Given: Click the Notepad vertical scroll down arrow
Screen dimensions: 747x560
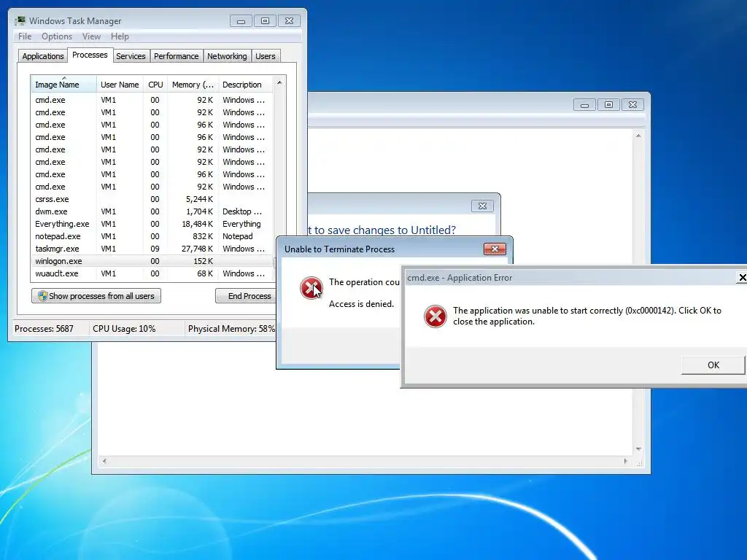Looking at the screenshot, I should click(638, 449).
